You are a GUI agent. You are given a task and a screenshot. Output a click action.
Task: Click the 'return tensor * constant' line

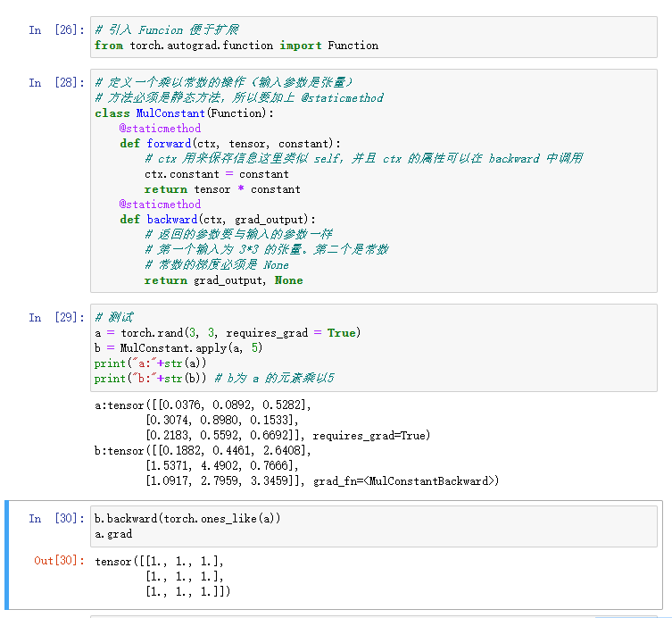click(222, 189)
